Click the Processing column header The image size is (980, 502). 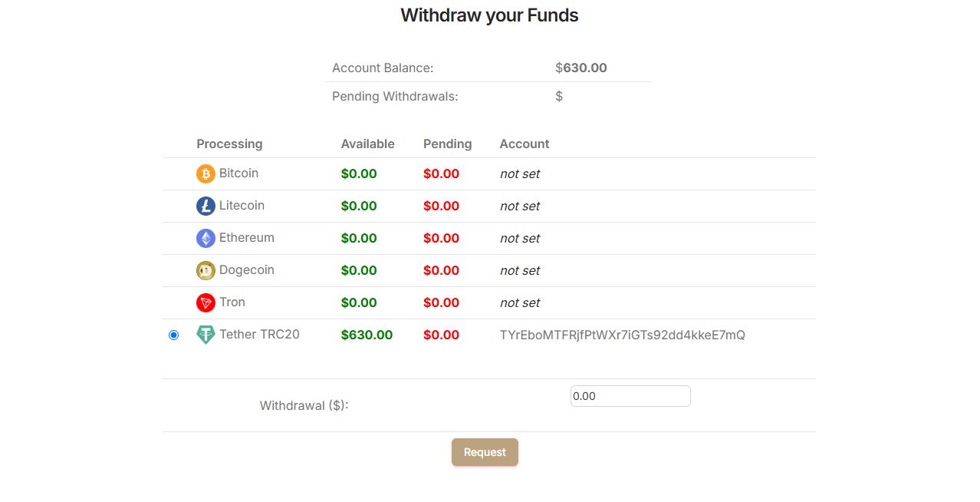coord(229,144)
